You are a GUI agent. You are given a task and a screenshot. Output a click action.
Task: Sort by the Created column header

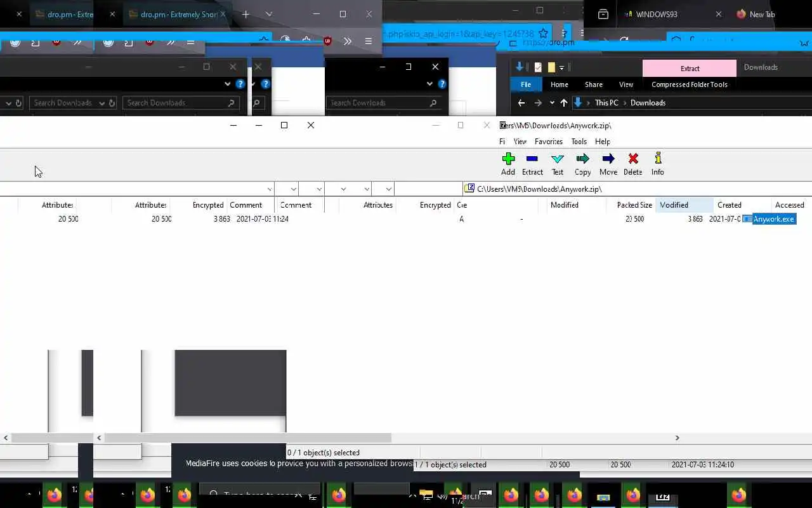tap(730, 205)
